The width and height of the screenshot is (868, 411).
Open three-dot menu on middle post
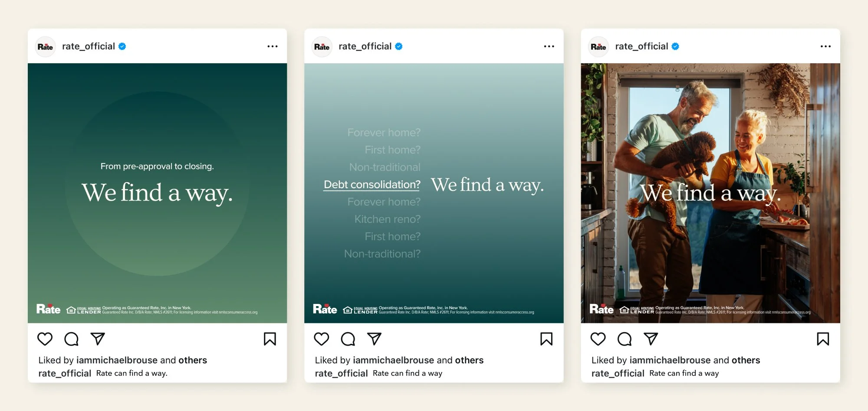[x=549, y=46]
